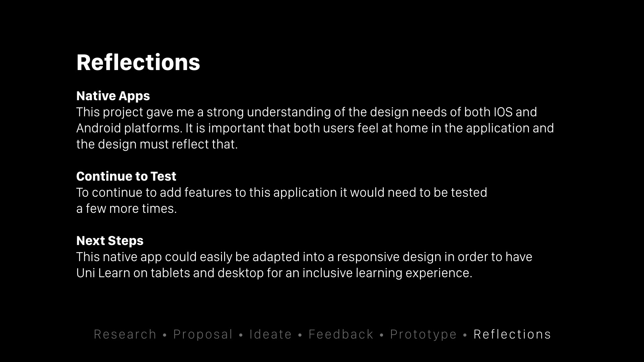
Task: Select the Proposal section label
Action: 203,334
